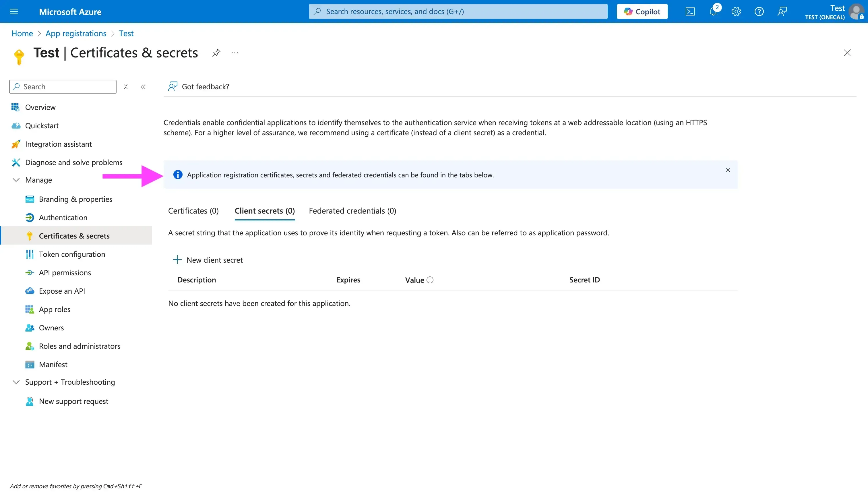Image resolution: width=868 pixels, height=492 pixels.
Task: Open the Notifications bell showing 2 alerts
Action: pyautogui.click(x=713, y=11)
